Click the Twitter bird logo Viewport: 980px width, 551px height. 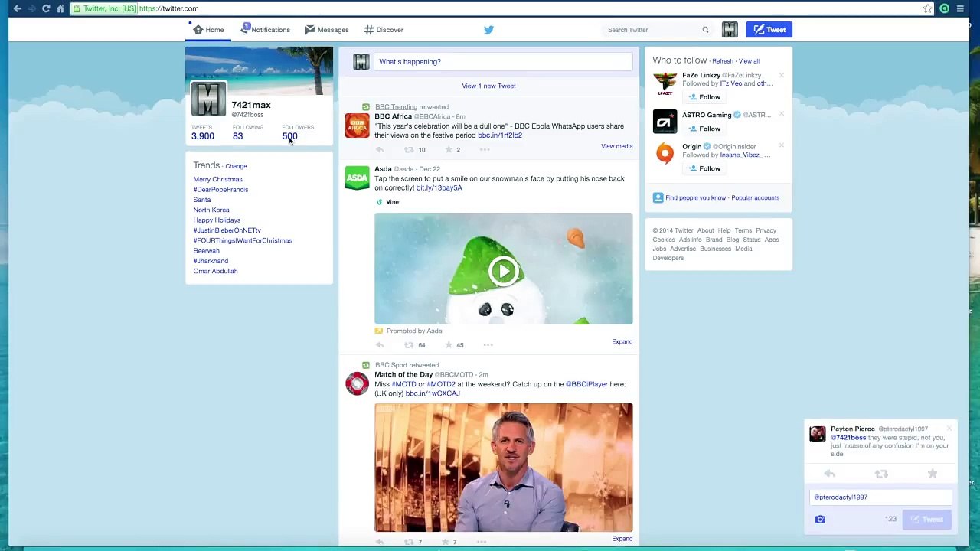pyautogui.click(x=488, y=30)
